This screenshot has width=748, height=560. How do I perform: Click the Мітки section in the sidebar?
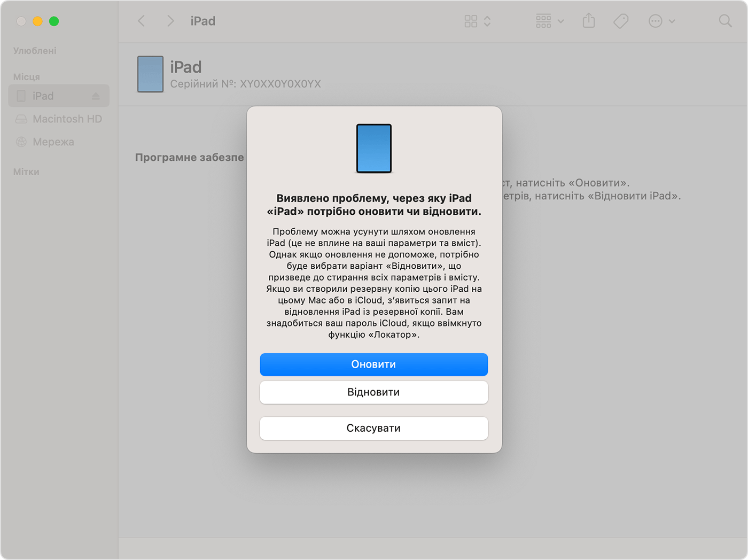tap(26, 172)
